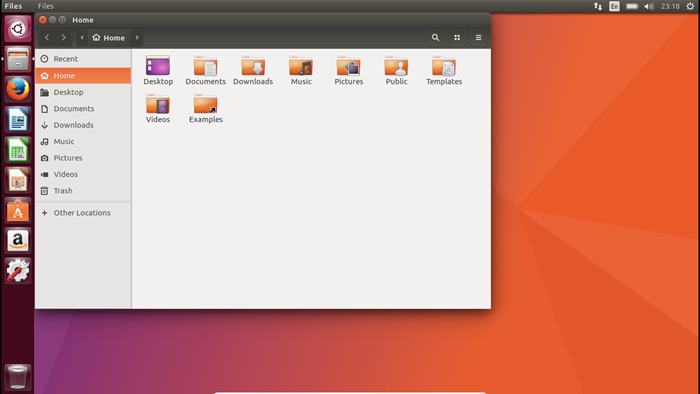Open the keyboard language En indicator
This screenshot has height=394, width=700.
(614, 6)
